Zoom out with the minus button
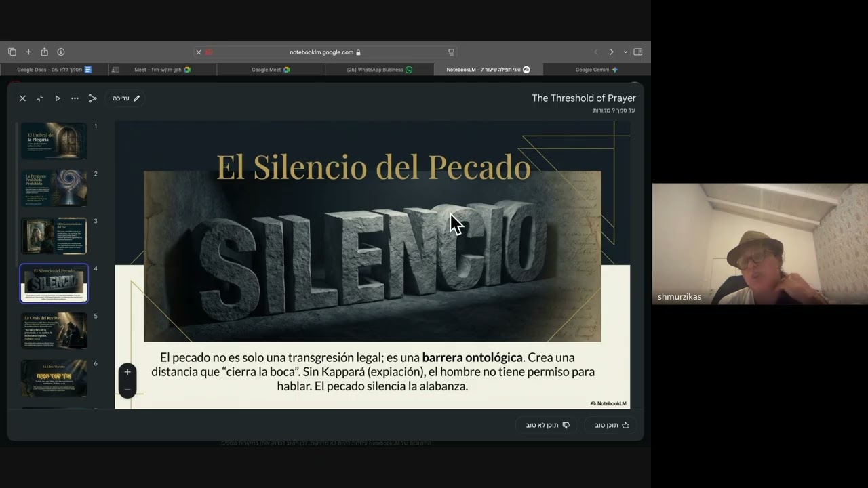Screen dimensions: 868x488 (x=127, y=390)
